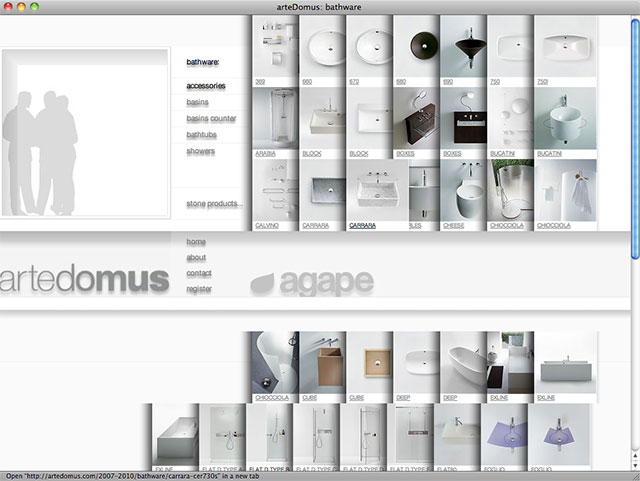Click the artedomus logo
Viewport: 640px width, 481px height.
click(84, 279)
